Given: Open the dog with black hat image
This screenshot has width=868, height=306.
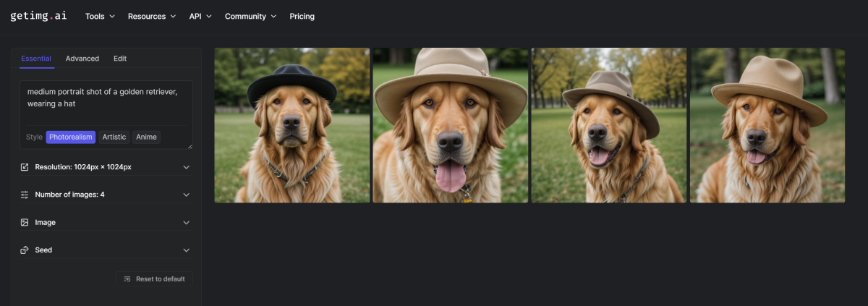Looking at the screenshot, I should click(292, 125).
